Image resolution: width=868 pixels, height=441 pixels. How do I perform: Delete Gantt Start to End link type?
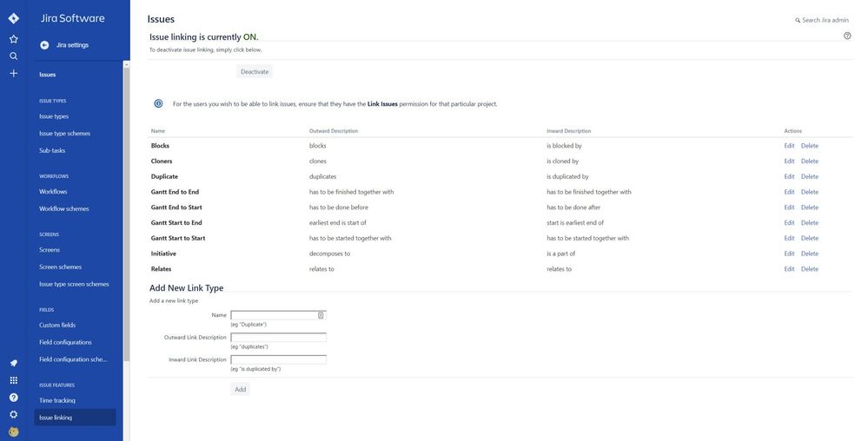coord(809,223)
